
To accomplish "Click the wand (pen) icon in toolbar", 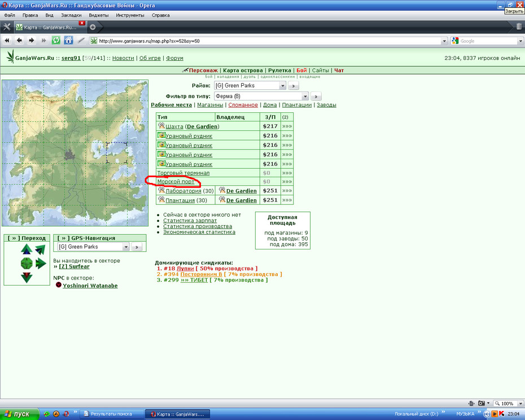I will tap(81, 41).
